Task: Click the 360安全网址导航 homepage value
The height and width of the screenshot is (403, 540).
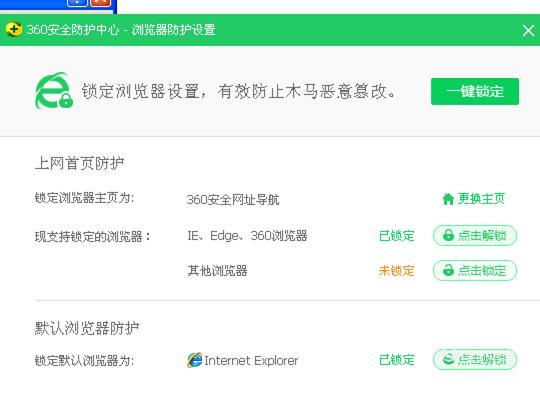Action: point(233,199)
